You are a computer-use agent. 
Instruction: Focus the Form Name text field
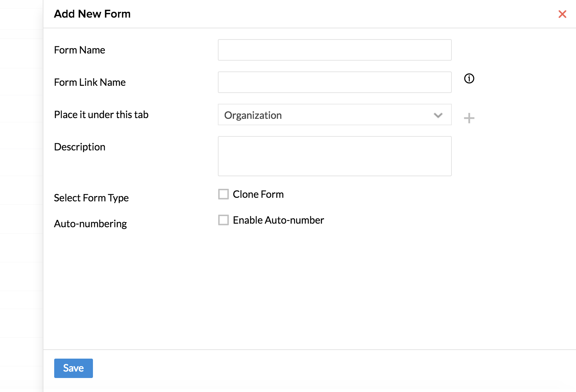coord(334,50)
